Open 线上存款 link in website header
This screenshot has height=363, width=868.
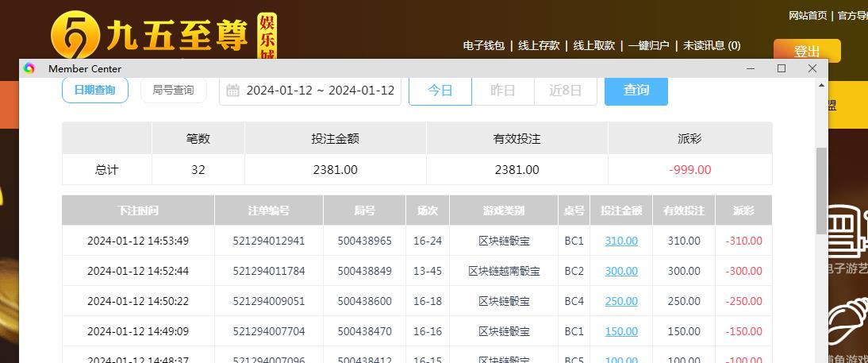pos(539,45)
